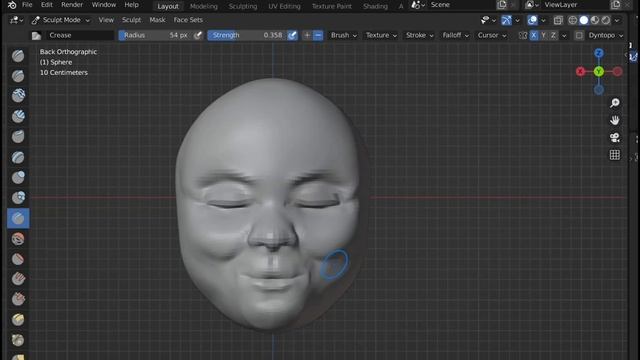Expand the Stroke dropdown

(x=419, y=36)
